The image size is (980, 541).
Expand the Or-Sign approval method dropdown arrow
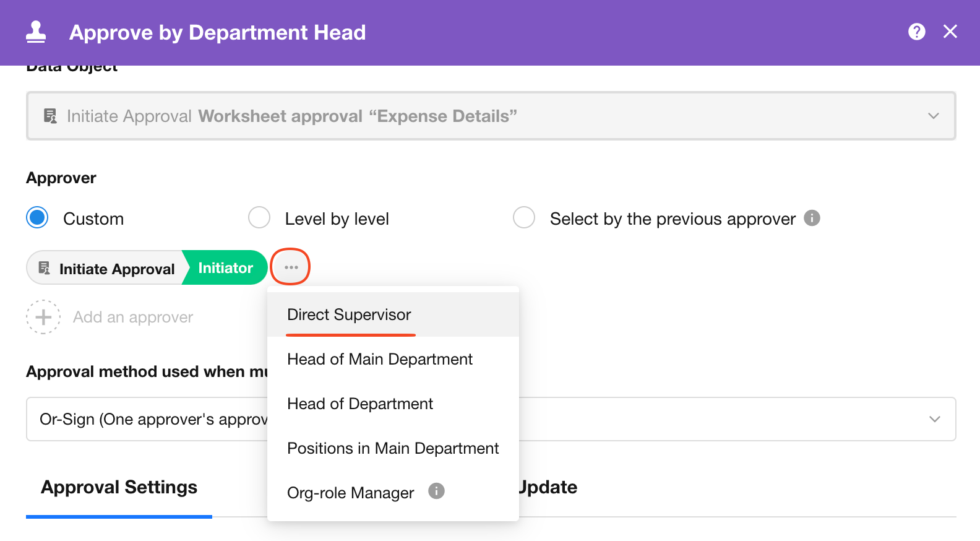coord(934,419)
